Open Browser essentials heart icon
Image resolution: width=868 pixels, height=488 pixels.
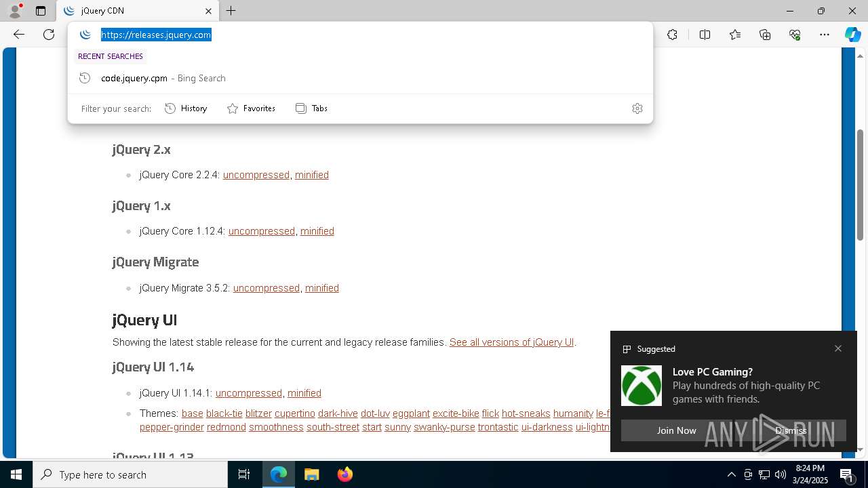[x=795, y=35]
